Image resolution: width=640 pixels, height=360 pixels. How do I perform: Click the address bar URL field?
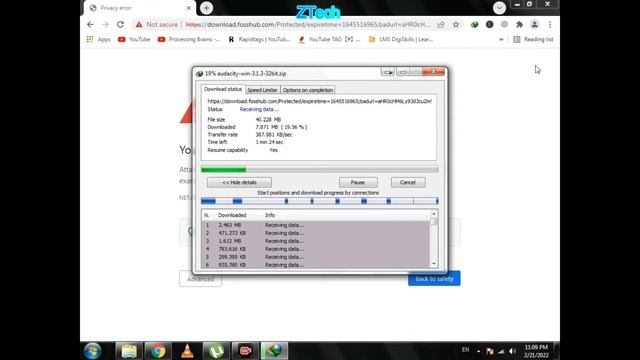tap(308, 24)
